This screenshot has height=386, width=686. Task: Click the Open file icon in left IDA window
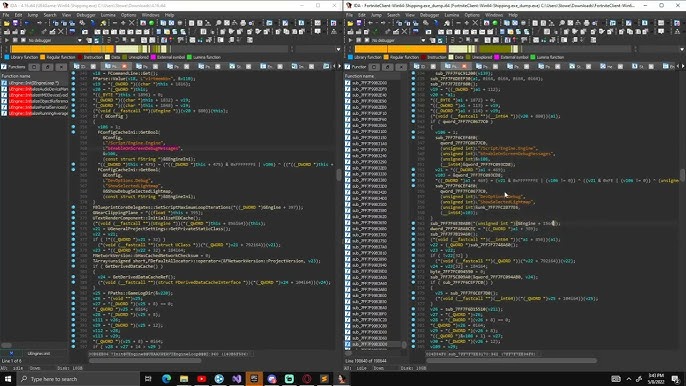coord(6,23)
